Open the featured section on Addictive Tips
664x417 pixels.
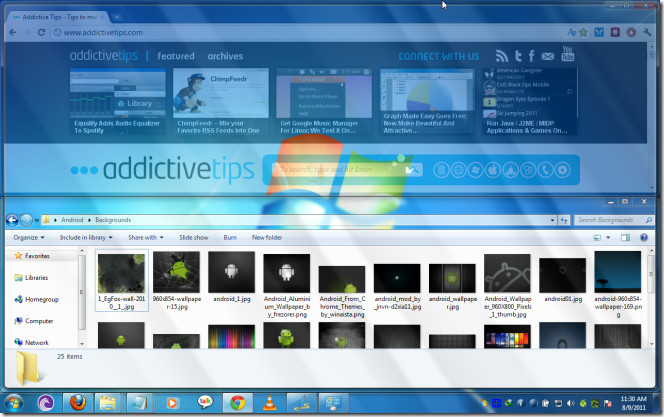pyautogui.click(x=176, y=56)
